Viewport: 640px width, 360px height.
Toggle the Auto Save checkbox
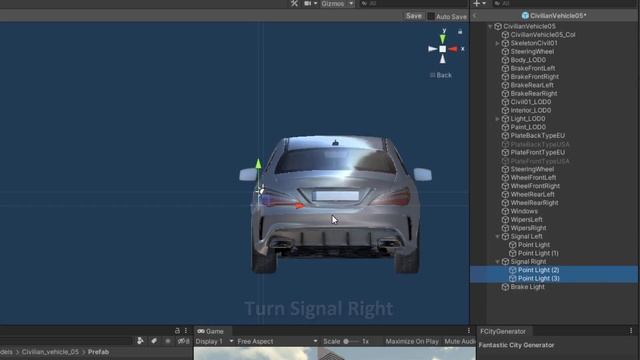pyautogui.click(x=431, y=16)
